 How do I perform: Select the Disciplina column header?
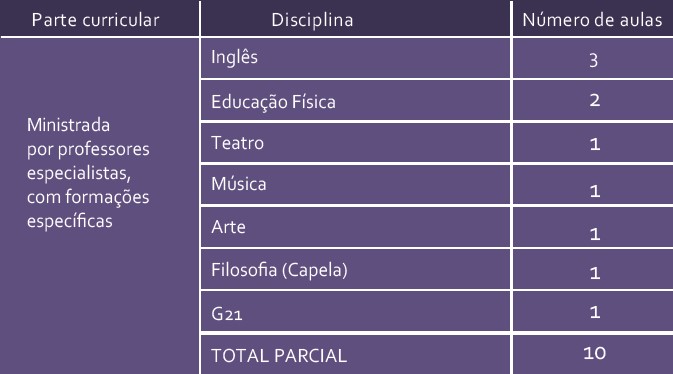[x=355, y=18]
